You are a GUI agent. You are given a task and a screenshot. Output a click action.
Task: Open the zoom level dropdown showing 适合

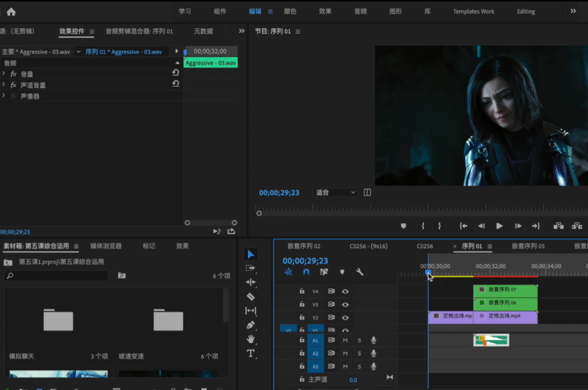336,193
